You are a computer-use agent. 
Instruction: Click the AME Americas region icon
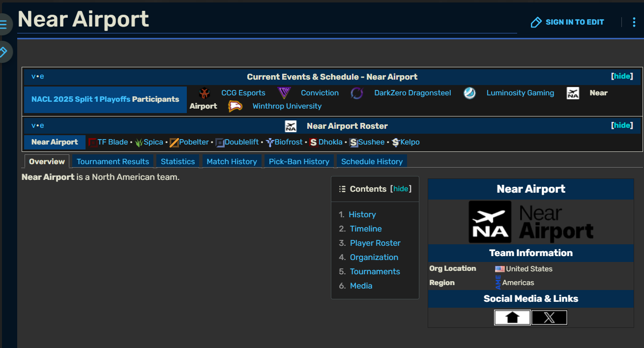[x=498, y=283]
